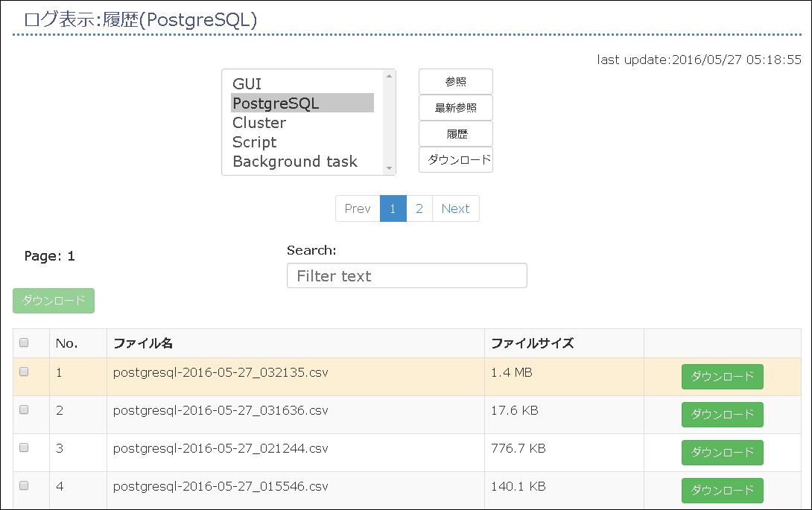Click file name postgresql-2016-05-27_015546.csv
Screen dimensions: 812x510
pyautogui.click(x=221, y=486)
